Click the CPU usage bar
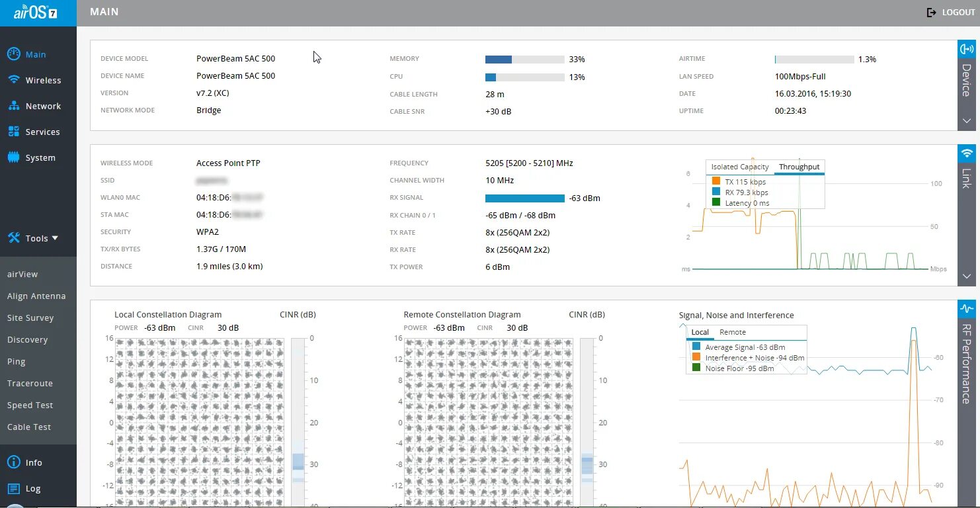Image resolution: width=980 pixels, height=508 pixels. 525,77
